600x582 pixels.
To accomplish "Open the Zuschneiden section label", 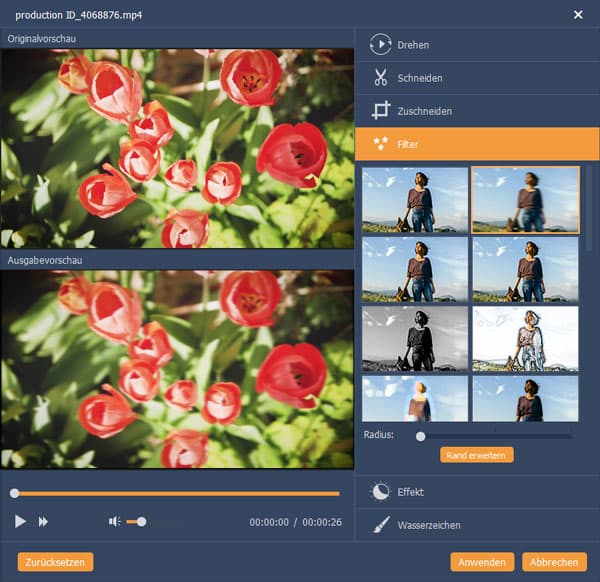I will click(x=424, y=111).
